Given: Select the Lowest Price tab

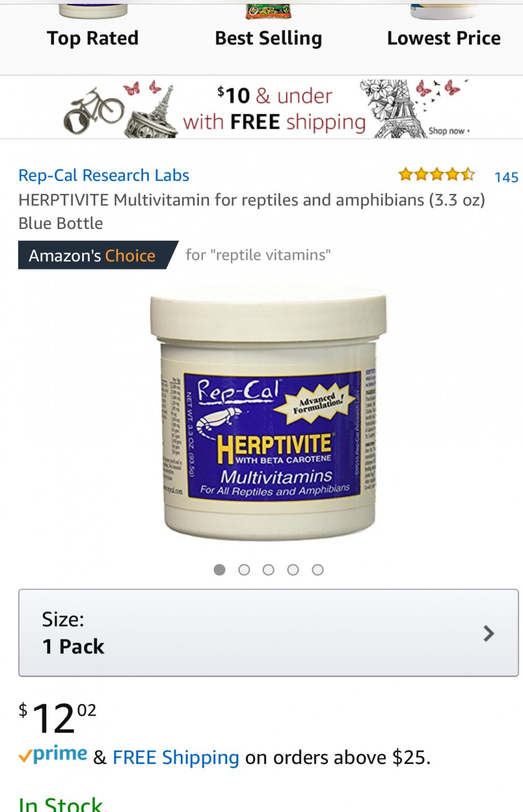Looking at the screenshot, I should pos(444,38).
